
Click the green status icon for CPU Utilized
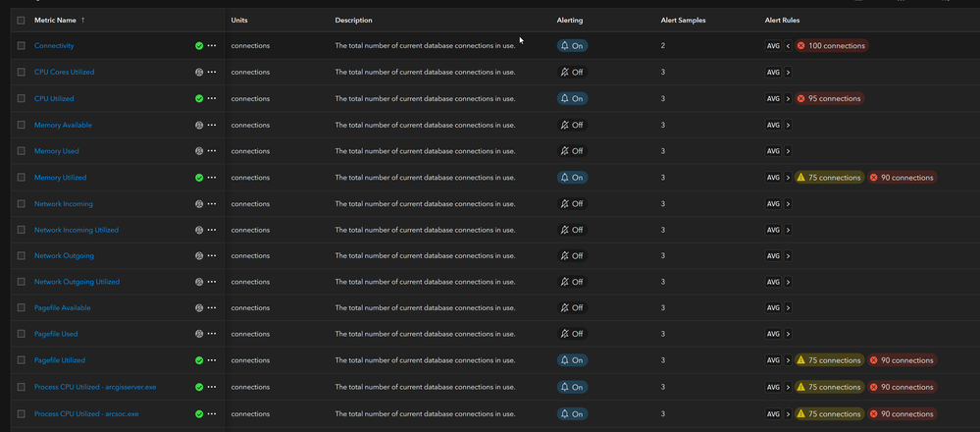click(199, 99)
